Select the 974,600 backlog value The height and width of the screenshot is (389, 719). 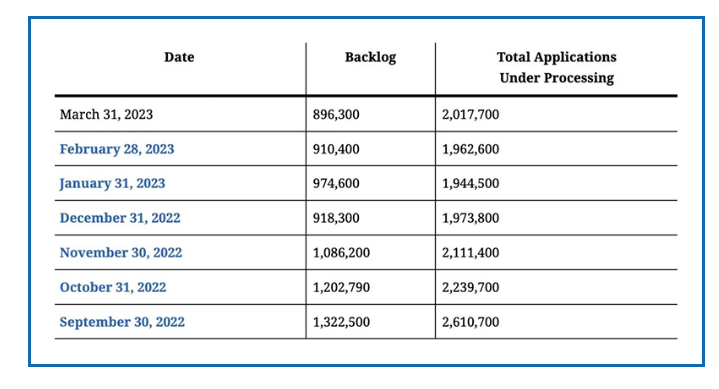tap(336, 183)
